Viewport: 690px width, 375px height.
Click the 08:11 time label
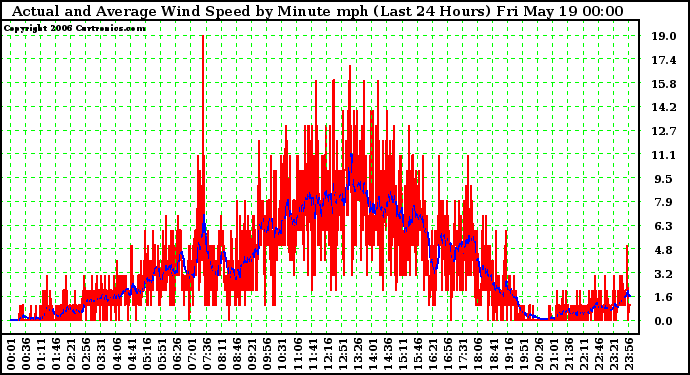(222, 354)
